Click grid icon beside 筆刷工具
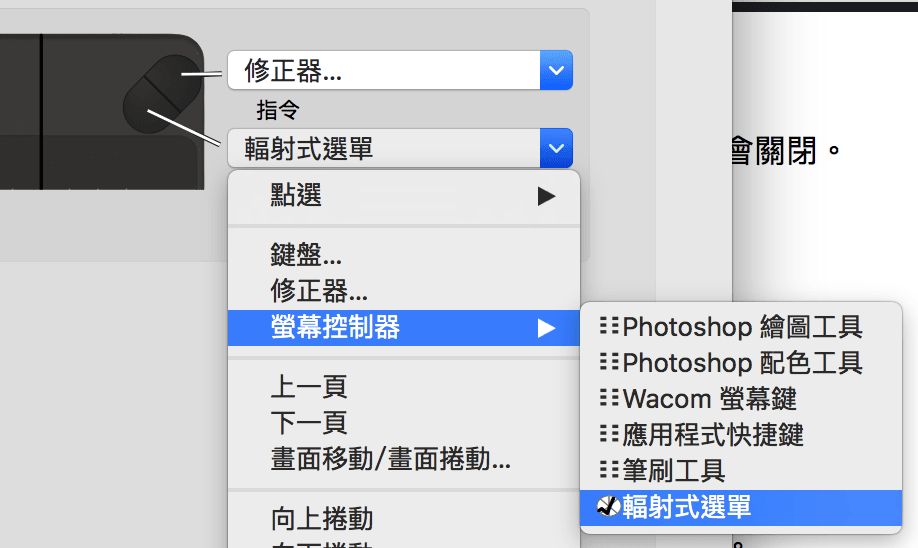 [x=609, y=470]
